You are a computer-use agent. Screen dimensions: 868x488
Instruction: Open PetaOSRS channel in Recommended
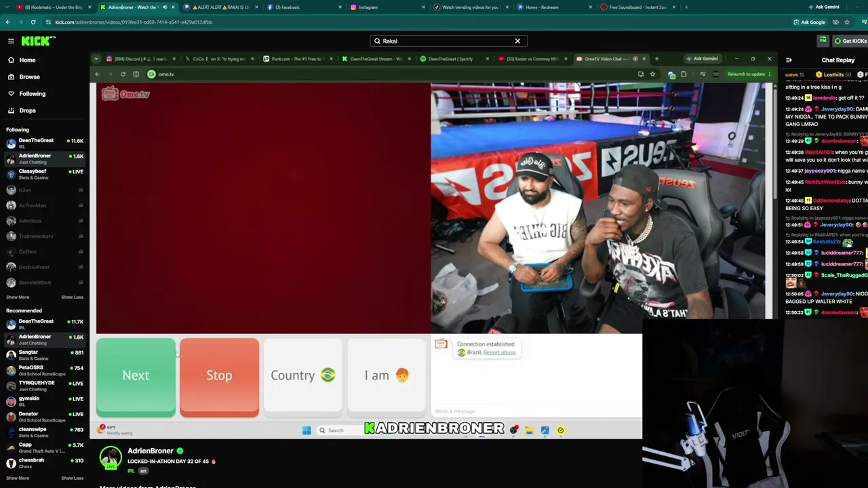tap(44, 370)
